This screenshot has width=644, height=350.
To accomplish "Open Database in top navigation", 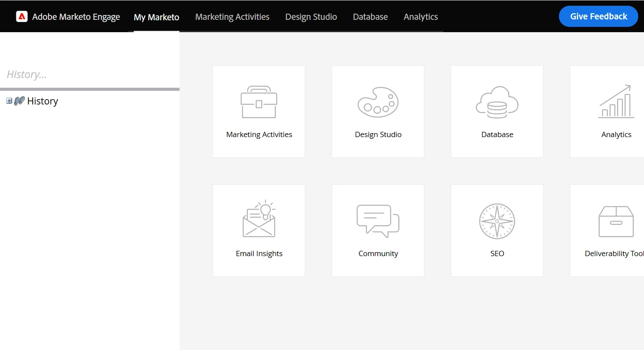I will [x=371, y=17].
